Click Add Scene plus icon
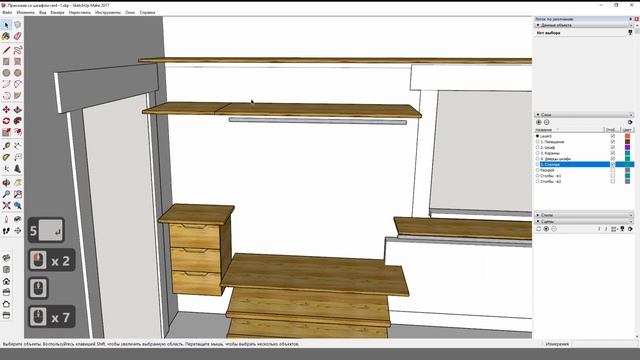 (546, 229)
